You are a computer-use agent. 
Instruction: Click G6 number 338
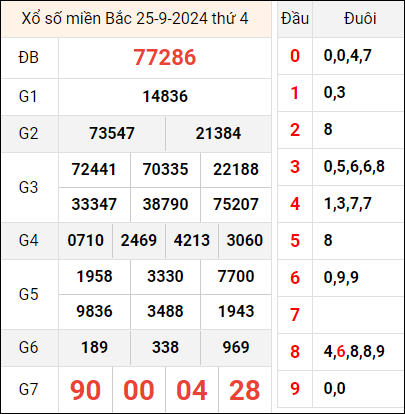pyautogui.click(x=165, y=347)
